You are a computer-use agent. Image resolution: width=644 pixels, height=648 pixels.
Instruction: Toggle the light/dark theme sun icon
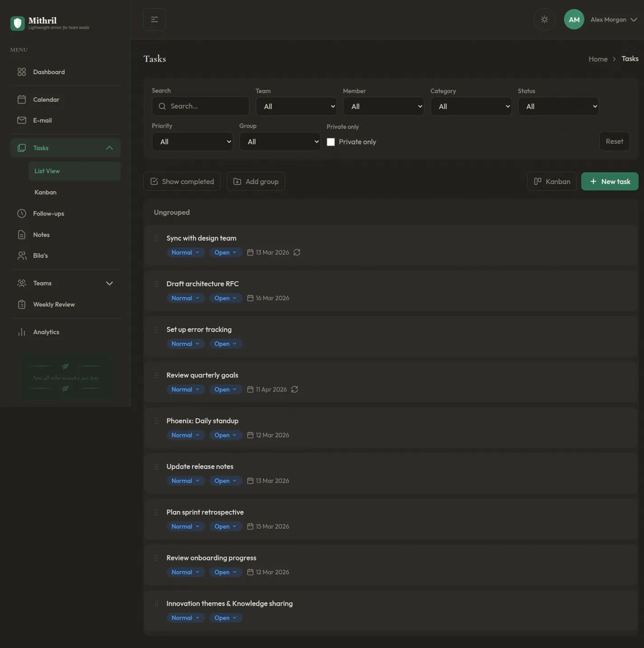[545, 19]
